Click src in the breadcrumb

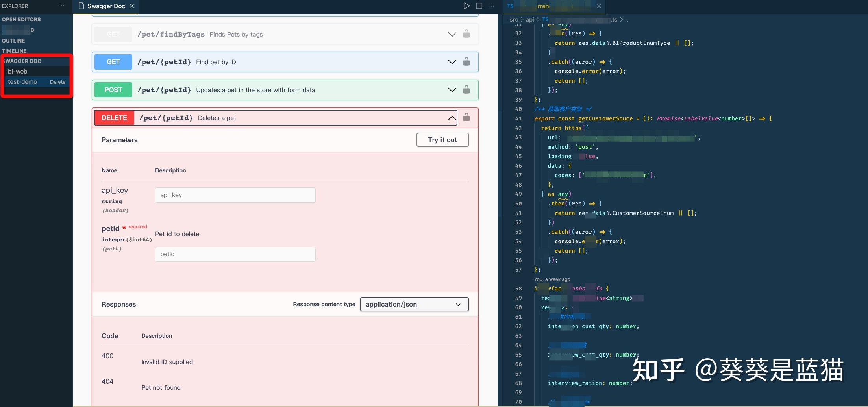[x=514, y=19]
